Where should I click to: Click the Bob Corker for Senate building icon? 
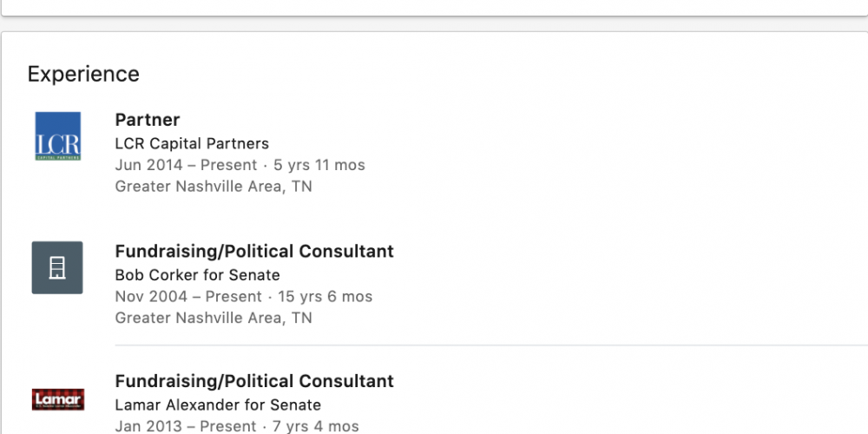point(57,267)
